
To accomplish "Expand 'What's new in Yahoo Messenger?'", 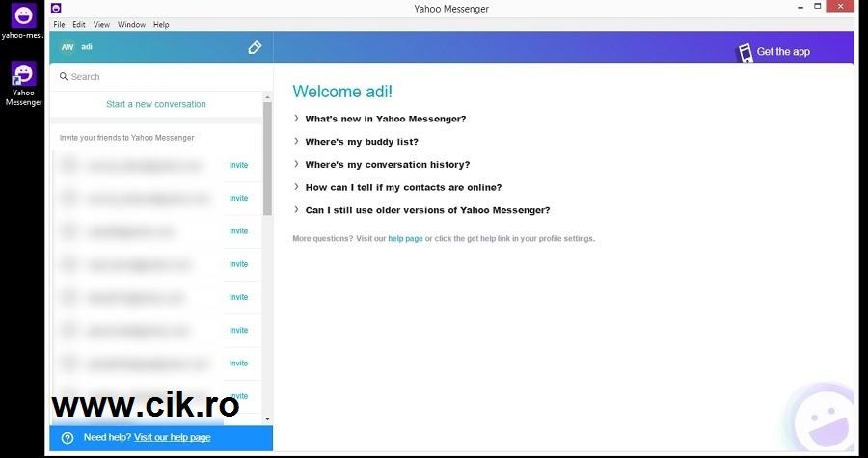I will (x=386, y=119).
